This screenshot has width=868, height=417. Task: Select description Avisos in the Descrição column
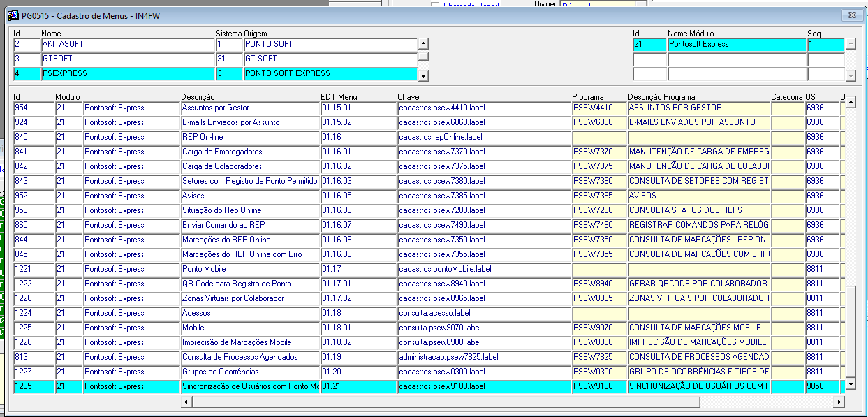click(250, 196)
